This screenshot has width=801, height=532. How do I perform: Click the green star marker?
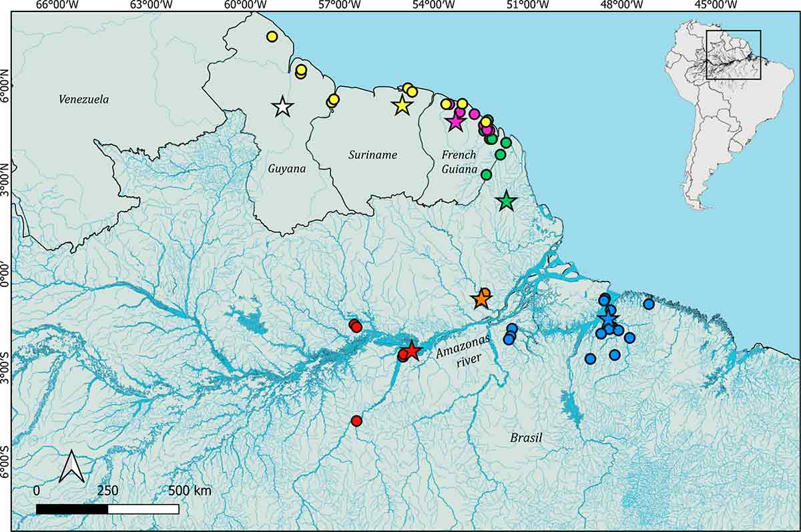pyautogui.click(x=507, y=201)
